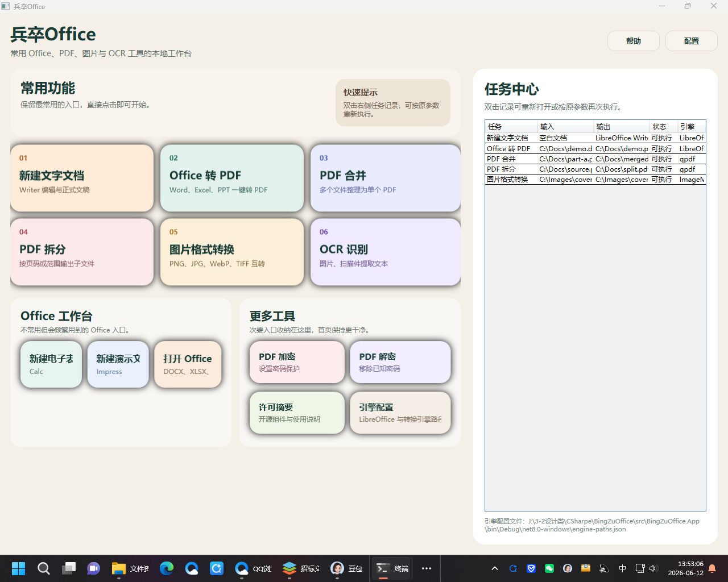Switch to the QQ浏览器 taskbar window

(x=253, y=568)
